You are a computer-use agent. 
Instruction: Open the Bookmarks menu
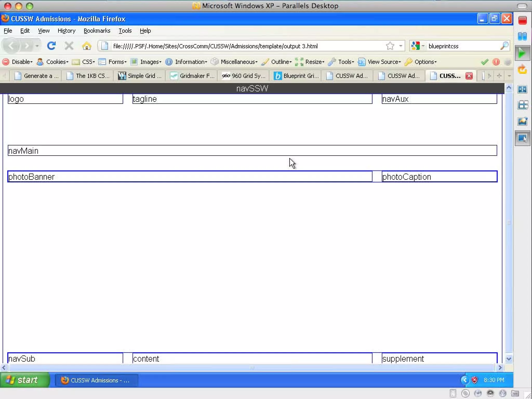tap(97, 31)
